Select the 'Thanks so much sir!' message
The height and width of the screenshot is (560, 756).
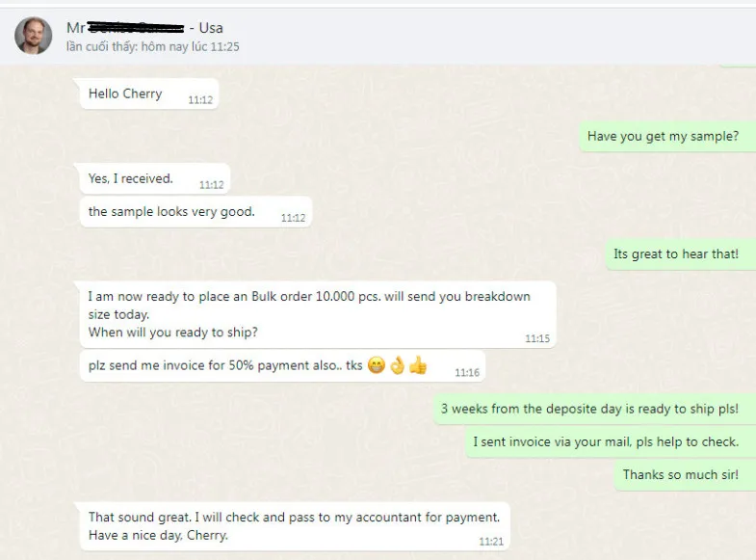[x=685, y=474]
